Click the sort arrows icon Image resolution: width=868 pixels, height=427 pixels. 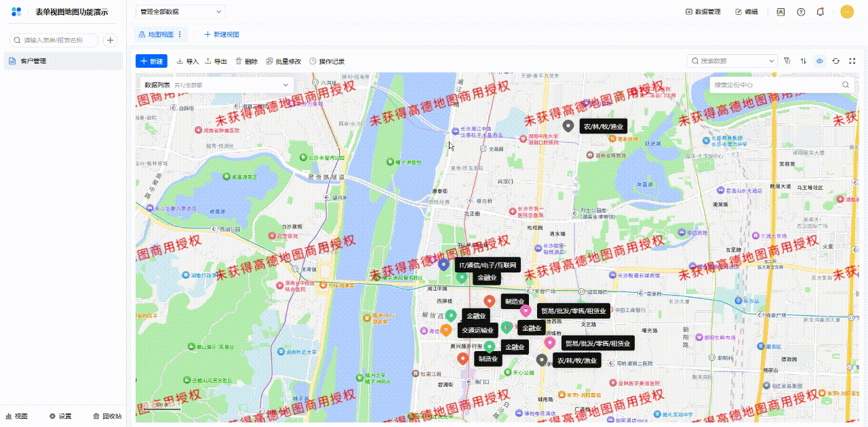point(804,61)
